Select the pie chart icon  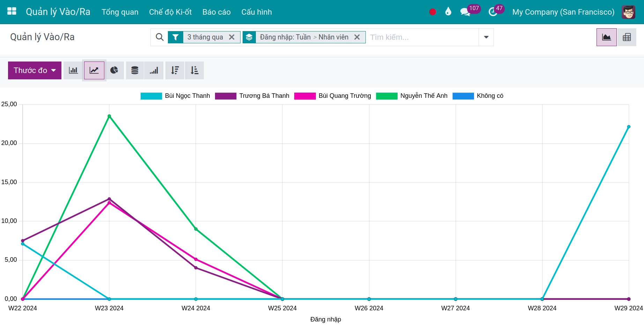(x=114, y=70)
